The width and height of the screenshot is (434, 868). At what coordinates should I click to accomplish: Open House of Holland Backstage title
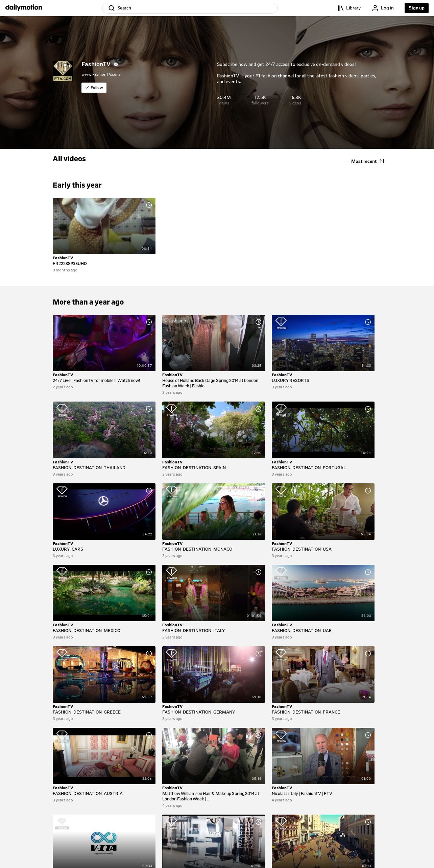pyautogui.click(x=210, y=383)
